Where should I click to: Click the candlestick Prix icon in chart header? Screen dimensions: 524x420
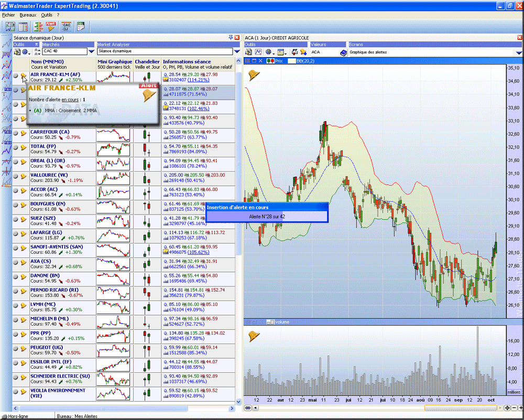tap(270, 61)
